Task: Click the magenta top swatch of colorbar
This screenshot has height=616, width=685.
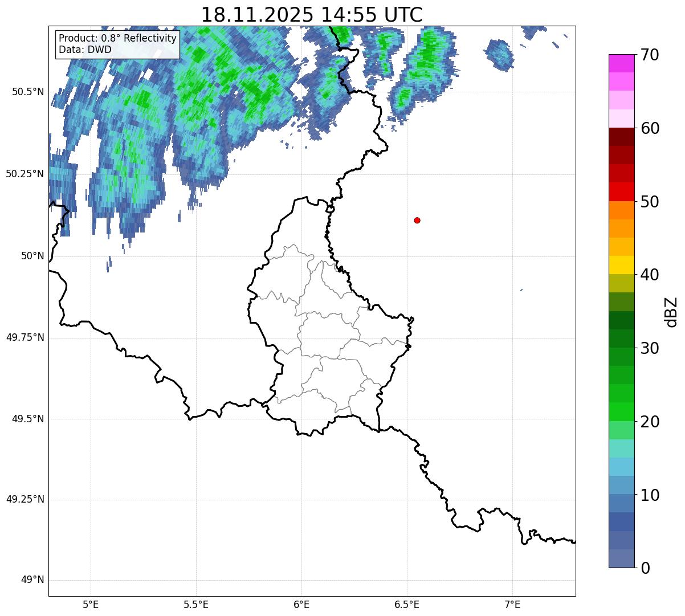Action: coord(621,63)
